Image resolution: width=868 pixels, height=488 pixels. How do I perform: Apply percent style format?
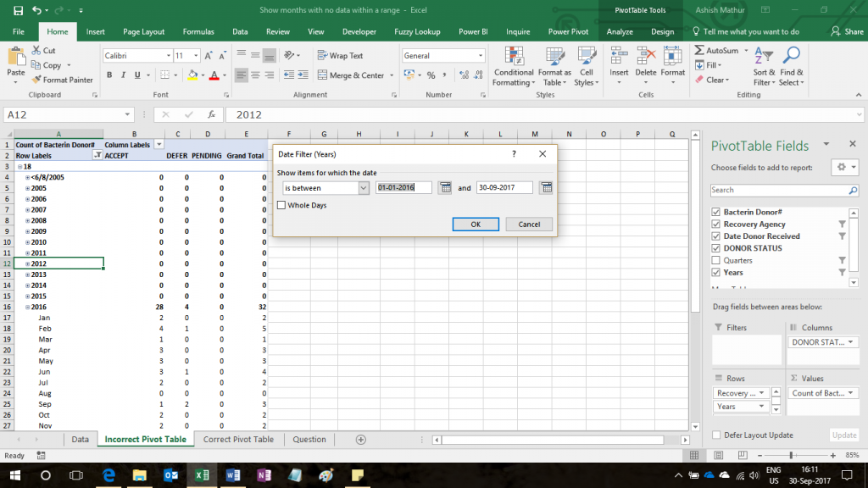click(x=431, y=75)
